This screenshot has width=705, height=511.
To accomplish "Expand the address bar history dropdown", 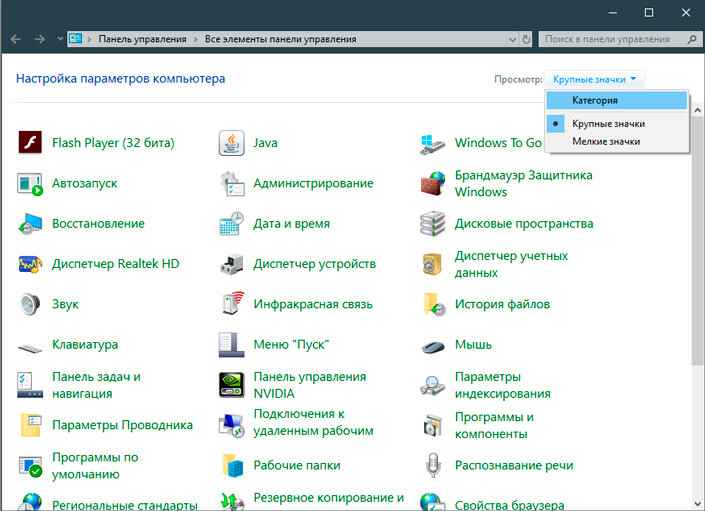I will [512, 40].
